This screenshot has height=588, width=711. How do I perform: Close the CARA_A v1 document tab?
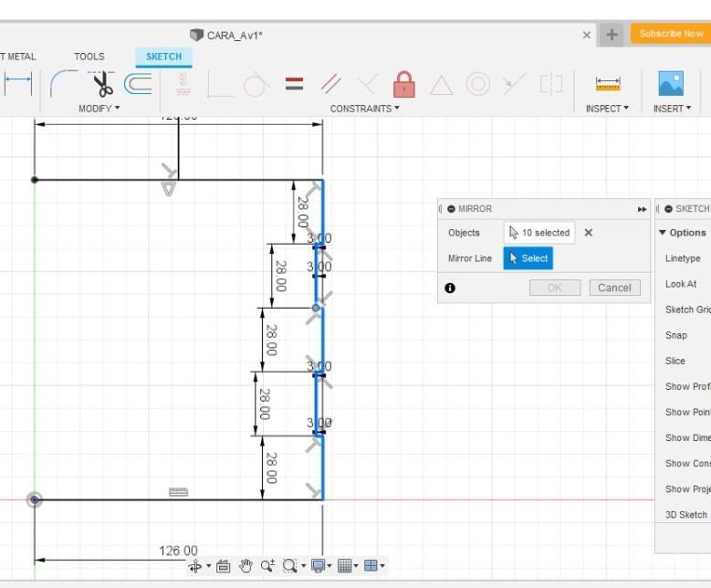coord(586,35)
